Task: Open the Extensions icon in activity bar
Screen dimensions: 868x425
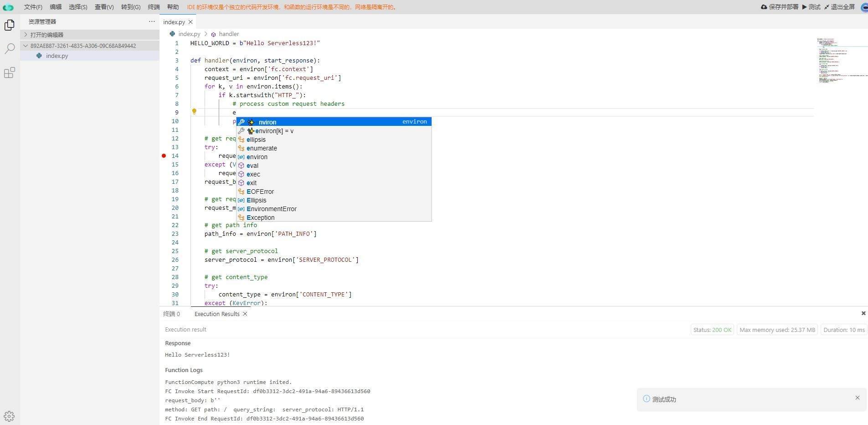Action: click(x=10, y=73)
